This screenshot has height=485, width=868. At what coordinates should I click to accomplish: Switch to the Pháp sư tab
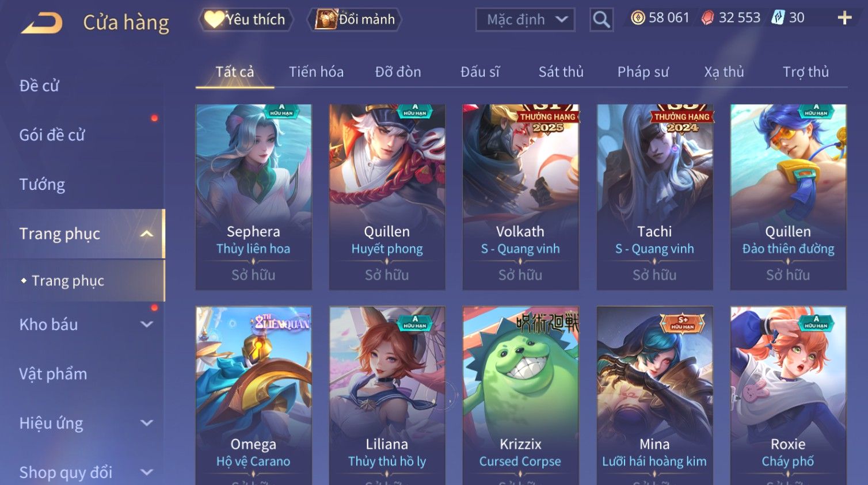click(x=643, y=72)
